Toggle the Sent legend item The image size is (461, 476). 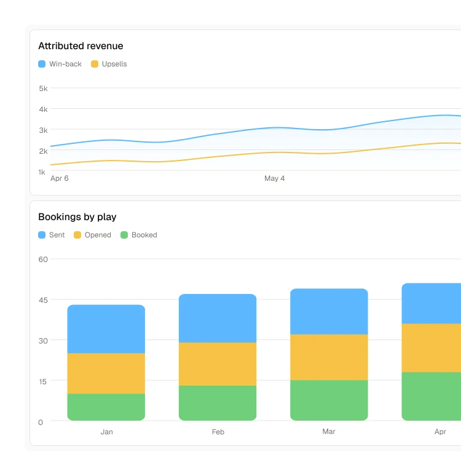click(51, 235)
